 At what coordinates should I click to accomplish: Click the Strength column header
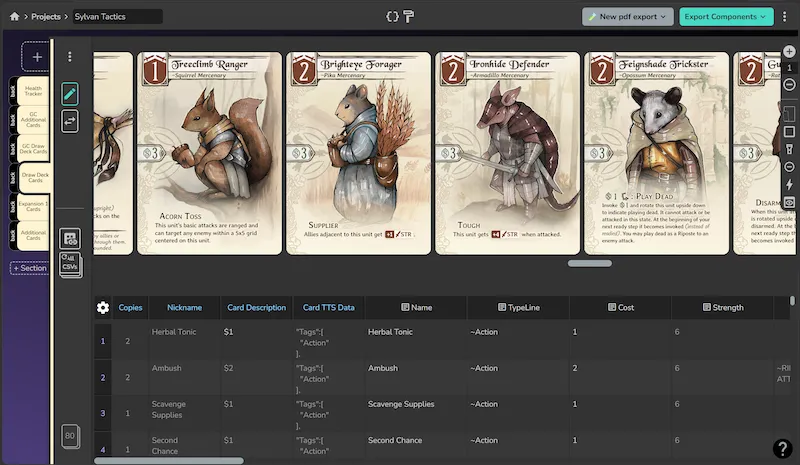click(722, 307)
